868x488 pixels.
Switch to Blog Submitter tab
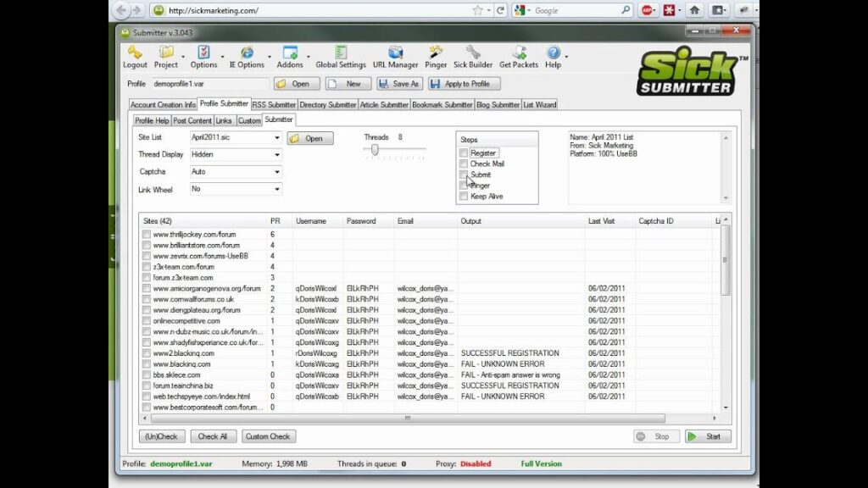tap(498, 104)
